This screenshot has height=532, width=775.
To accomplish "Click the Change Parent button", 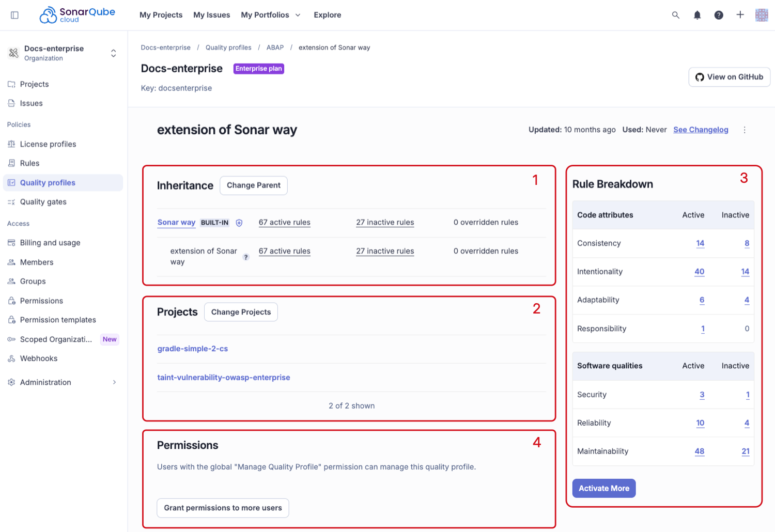I will pyautogui.click(x=253, y=185).
